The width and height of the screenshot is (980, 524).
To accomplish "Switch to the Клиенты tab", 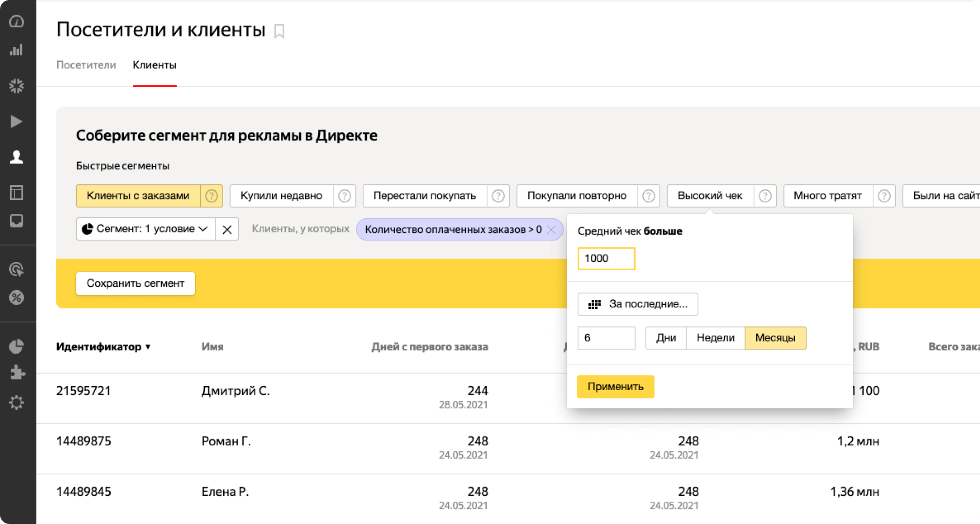I will pyautogui.click(x=154, y=65).
